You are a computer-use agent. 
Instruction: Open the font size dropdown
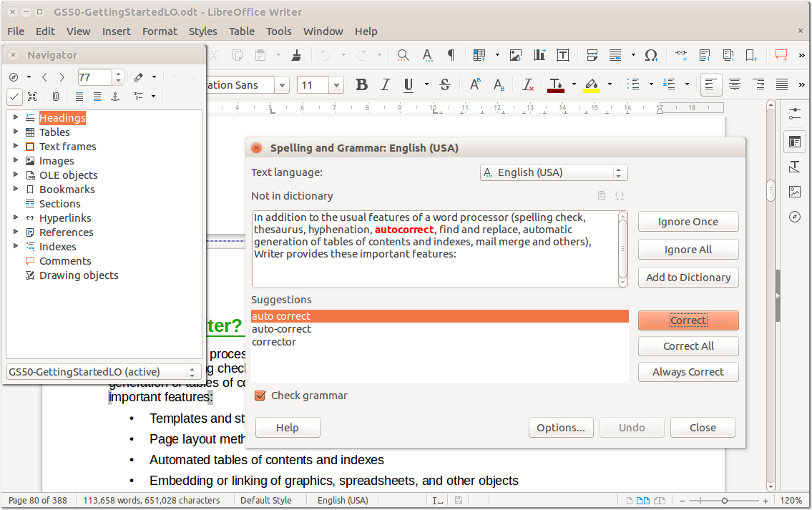(x=337, y=84)
